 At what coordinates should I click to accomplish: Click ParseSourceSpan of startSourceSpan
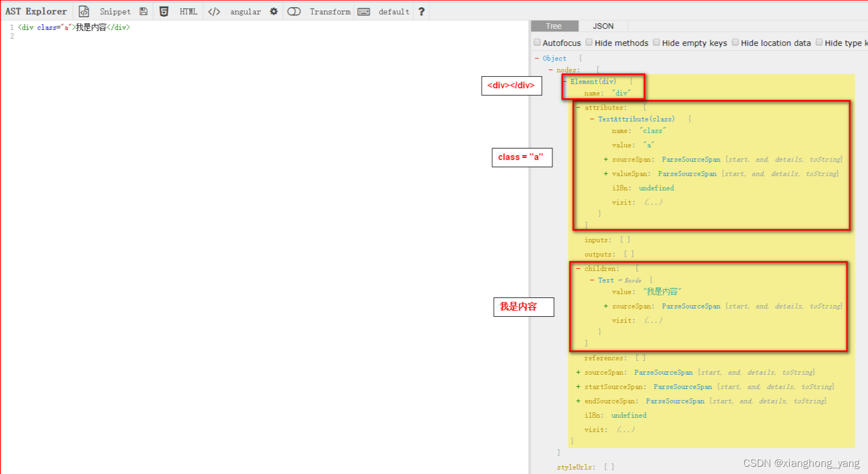683,387
